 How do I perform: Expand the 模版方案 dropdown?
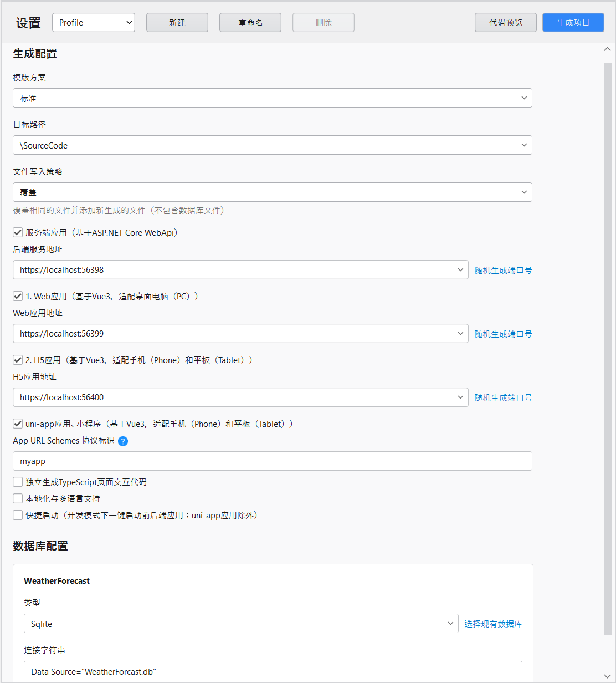pyautogui.click(x=272, y=98)
